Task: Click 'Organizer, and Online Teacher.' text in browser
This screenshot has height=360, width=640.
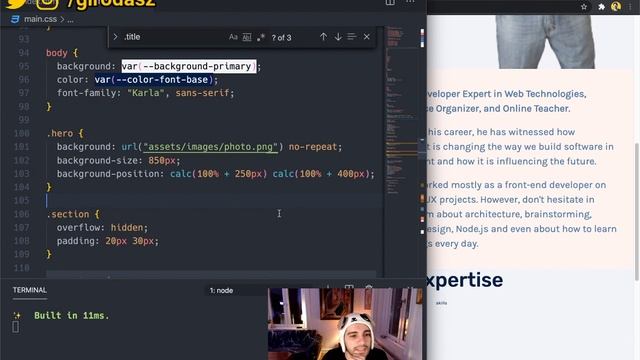Action: 502,109
